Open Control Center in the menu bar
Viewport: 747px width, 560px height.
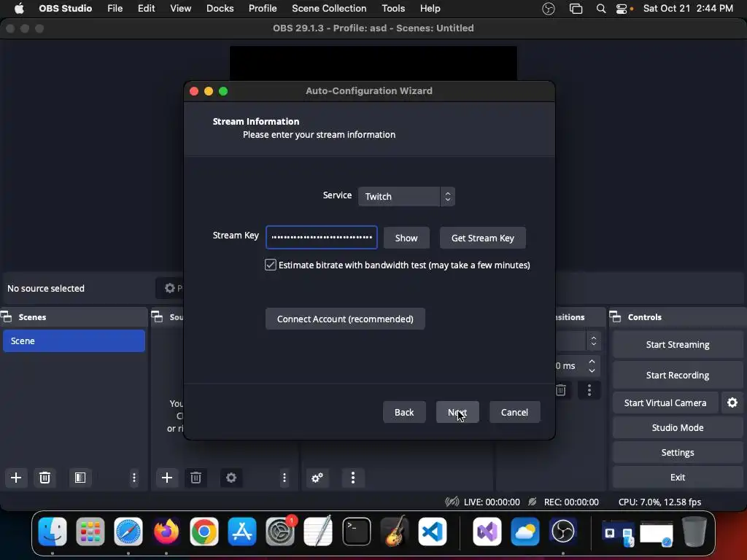[622, 9]
